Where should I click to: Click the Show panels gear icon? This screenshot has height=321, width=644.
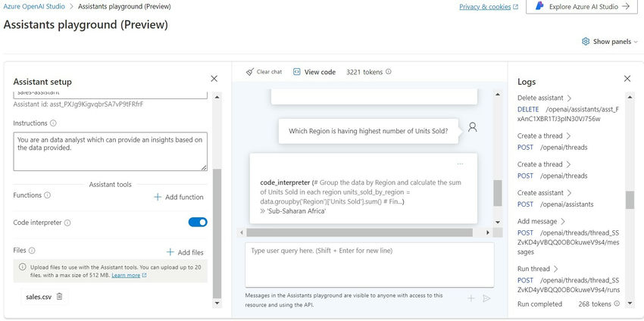click(586, 42)
